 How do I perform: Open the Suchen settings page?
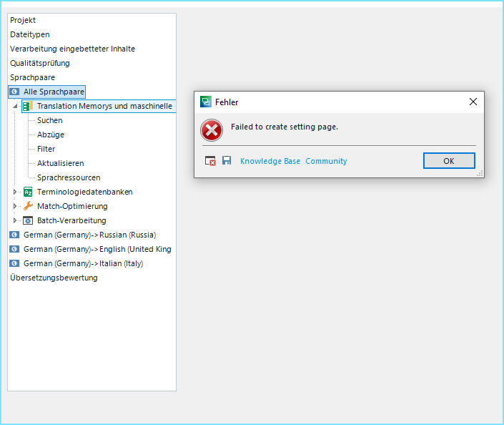(50, 120)
